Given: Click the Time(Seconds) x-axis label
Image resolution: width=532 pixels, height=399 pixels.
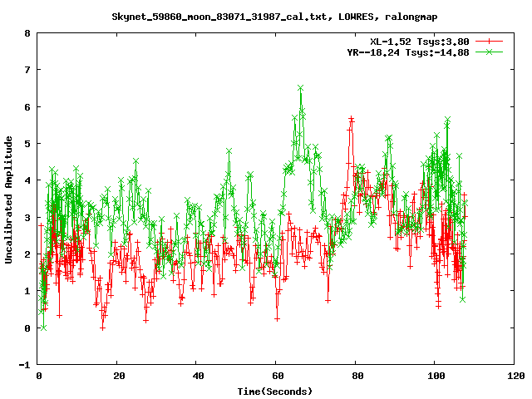Looking at the screenshot, I should point(275,391).
